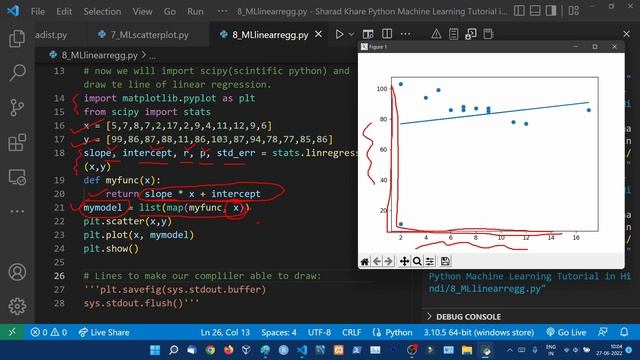Open the File menu

click(38, 11)
